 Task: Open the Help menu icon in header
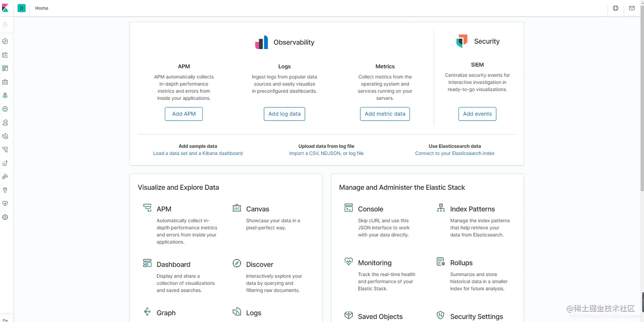pos(615,8)
